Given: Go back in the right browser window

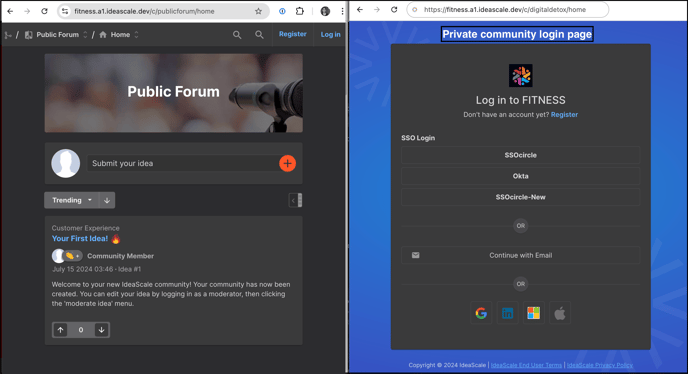Looking at the screenshot, I should (x=360, y=10).
